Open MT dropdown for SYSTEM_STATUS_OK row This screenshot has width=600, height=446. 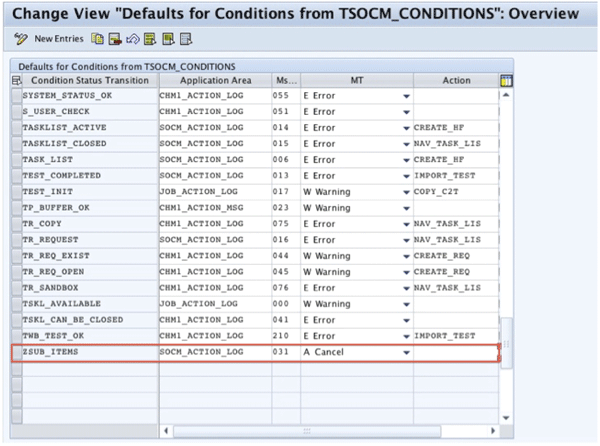(x=406, y=96)
